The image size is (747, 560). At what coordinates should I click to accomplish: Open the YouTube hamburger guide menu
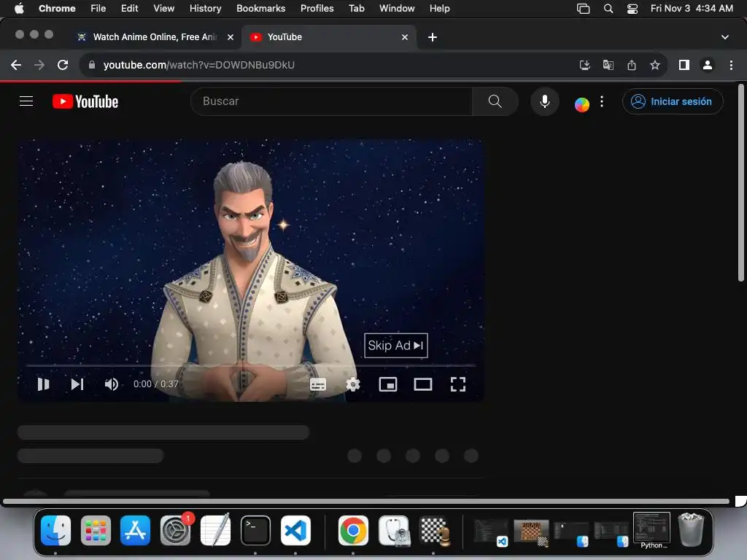26,101
